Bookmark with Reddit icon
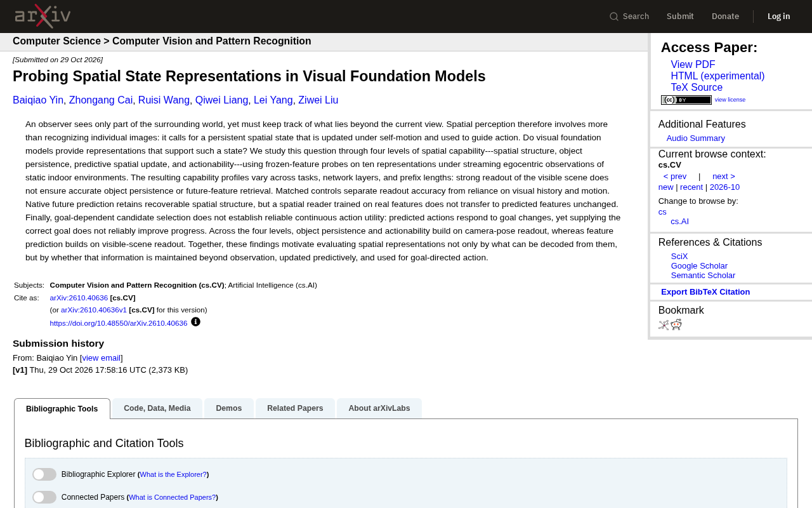 coord(676,325)
